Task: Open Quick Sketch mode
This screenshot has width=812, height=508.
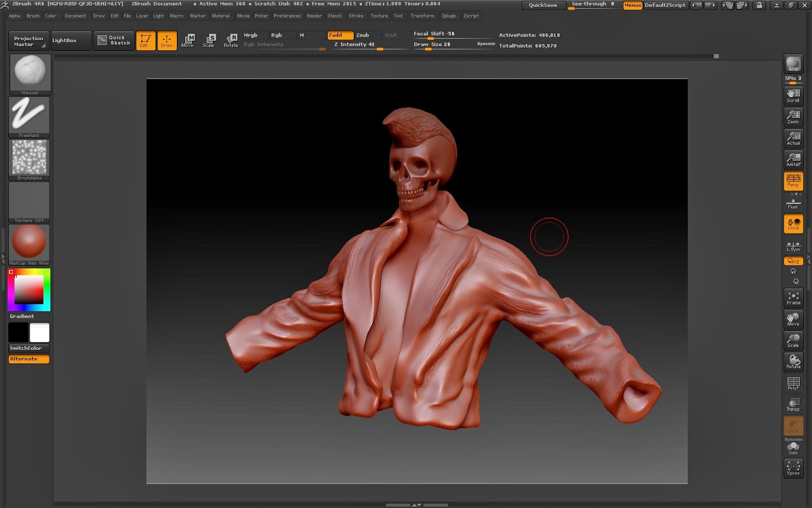Action: tap(114, 41)
